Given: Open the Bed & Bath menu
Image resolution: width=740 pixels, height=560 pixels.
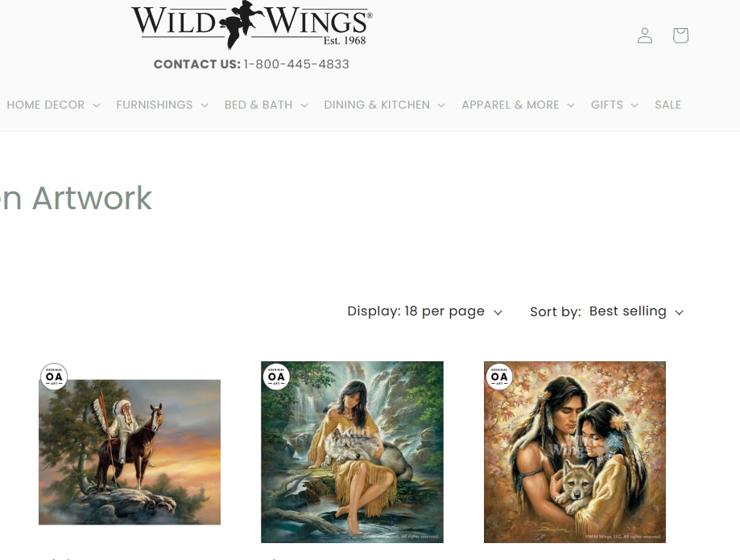Looking at the screenshot, I should [x=266, y=105].
